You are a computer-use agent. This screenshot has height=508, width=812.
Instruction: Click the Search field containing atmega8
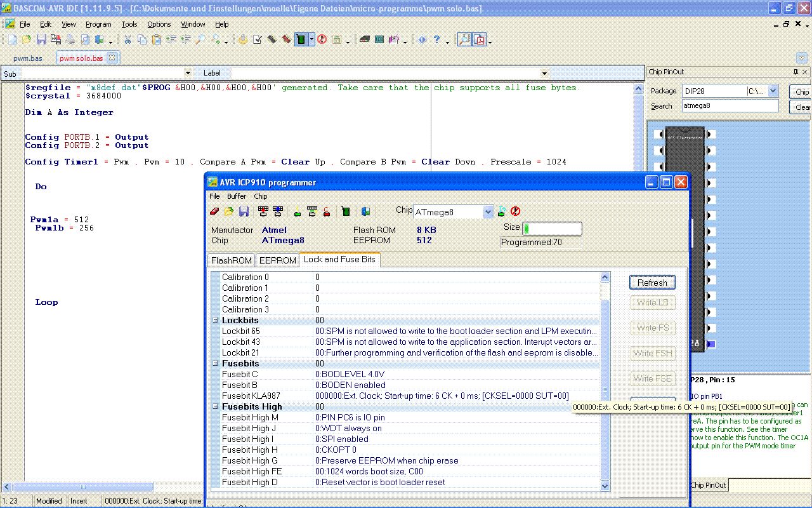[x=730, y=106]
